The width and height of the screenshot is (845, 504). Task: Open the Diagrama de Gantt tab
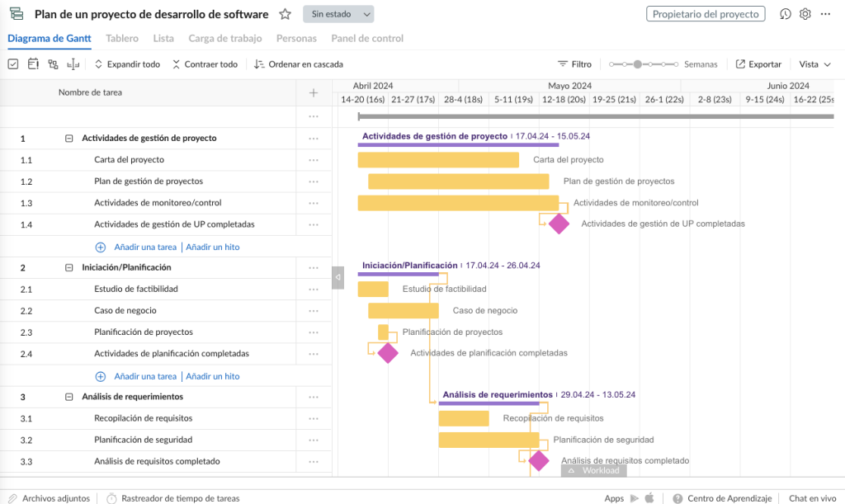coord(49,38)
